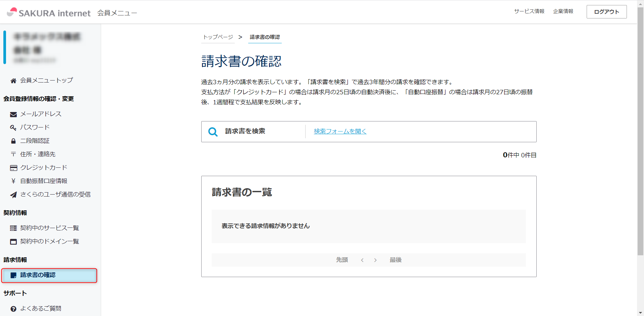Click the magnifier icon in 請求書を検索
This screenshot has height=316, width=644.
(213, 132)
